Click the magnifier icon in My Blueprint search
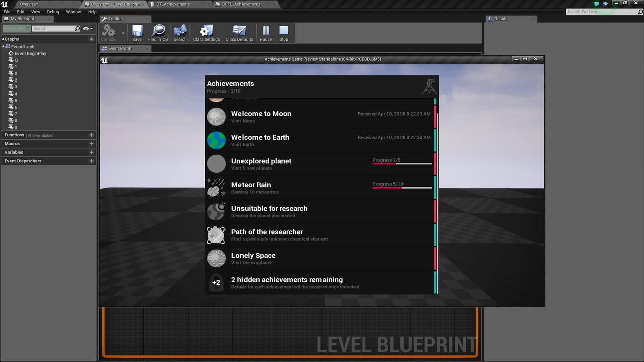This screenshot has width=644, height=362. pyautogui.click(x=77, y=28)
